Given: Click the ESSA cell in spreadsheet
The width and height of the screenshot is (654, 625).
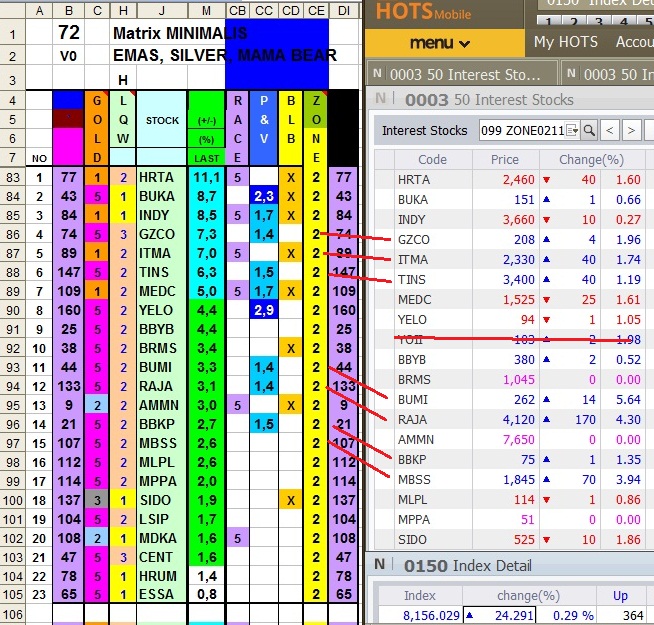Looking at the screenshot, I should coord(161,595).
